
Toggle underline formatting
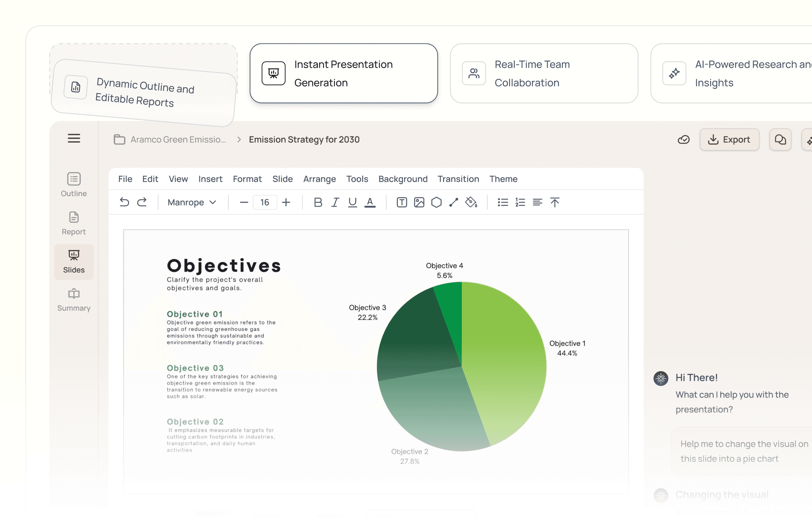352,202
